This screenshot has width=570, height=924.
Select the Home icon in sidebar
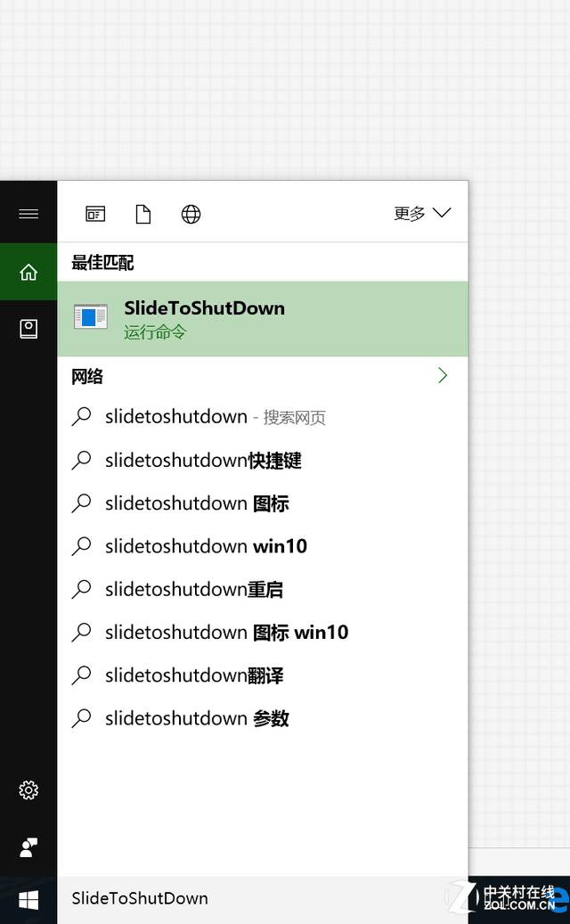tap(28, 273)
